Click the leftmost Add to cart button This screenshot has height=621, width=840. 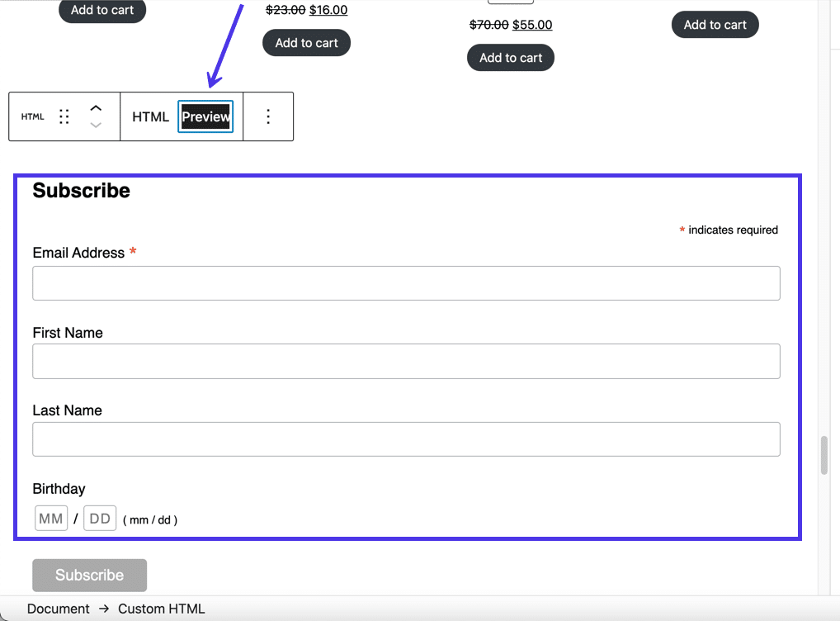102,11
